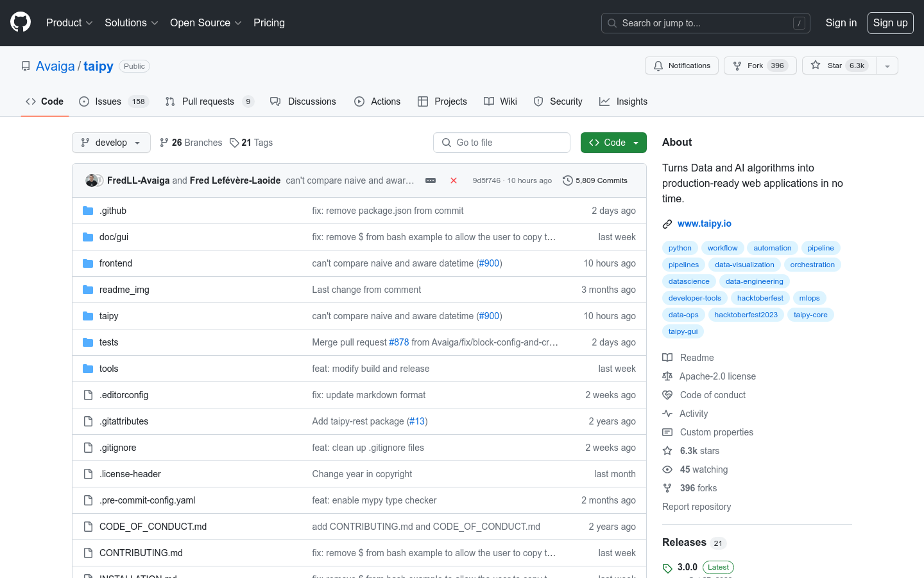
Task: Click the failed status X icon on latest commit
Action: pos(454,180)
